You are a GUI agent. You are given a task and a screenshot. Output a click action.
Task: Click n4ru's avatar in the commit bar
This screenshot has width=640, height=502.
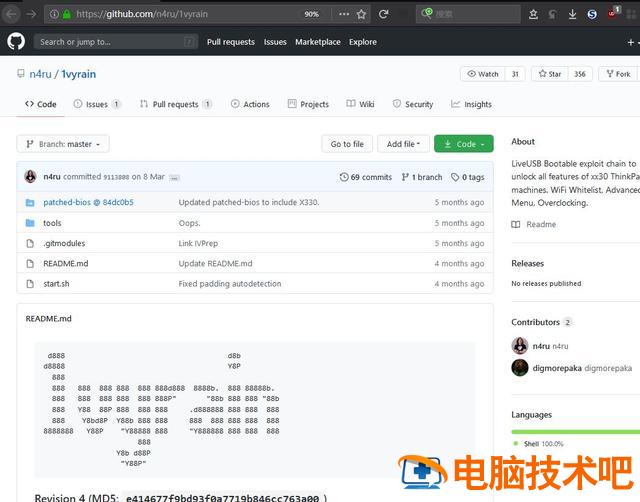30,177
